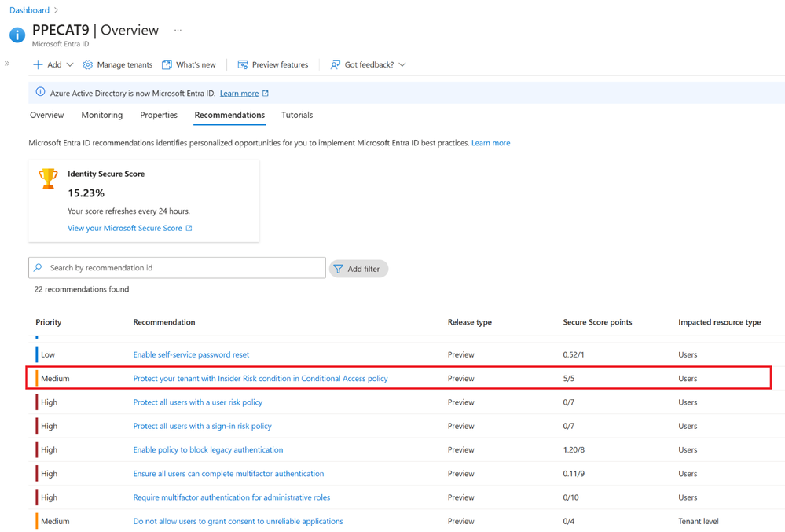The image size is (785, 532).
Task: Open Protect your tenant with Insider Risk recommendation
Action: click(x=260, y=379)
